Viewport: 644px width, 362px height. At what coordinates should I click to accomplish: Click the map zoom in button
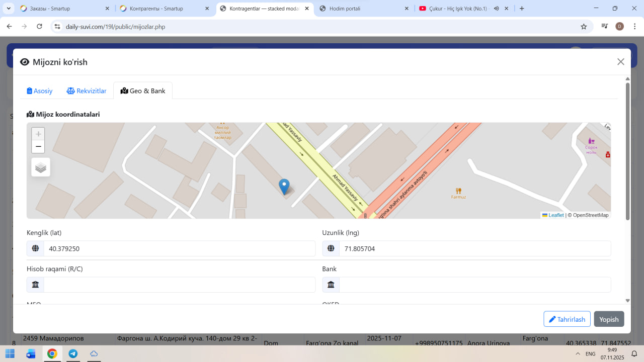click(38, 134)
